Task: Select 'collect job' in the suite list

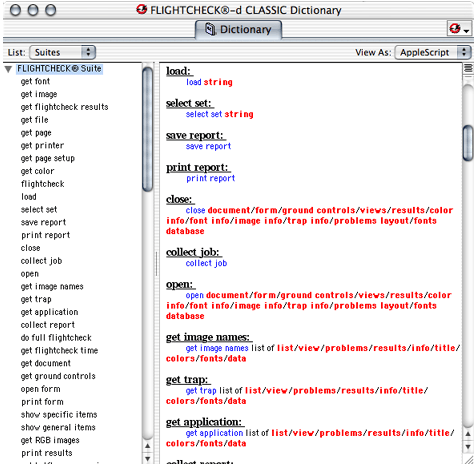Action: pos(41,261)
